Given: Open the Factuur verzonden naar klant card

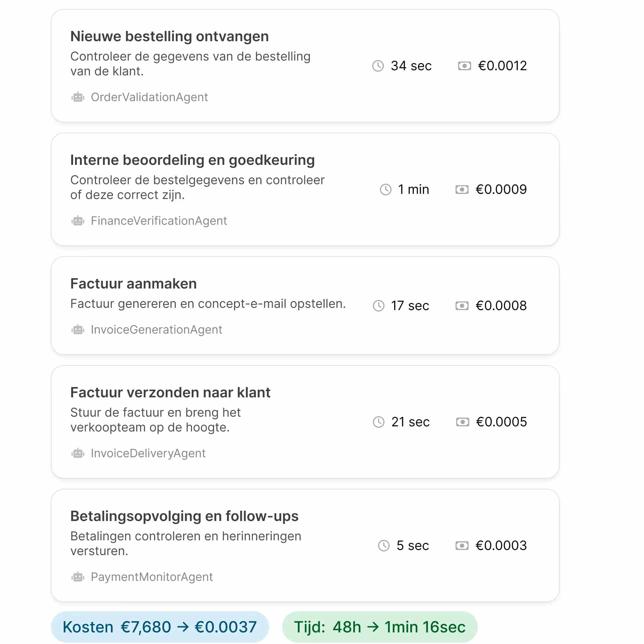Looking at the screenshot, I should pos(305,422).
